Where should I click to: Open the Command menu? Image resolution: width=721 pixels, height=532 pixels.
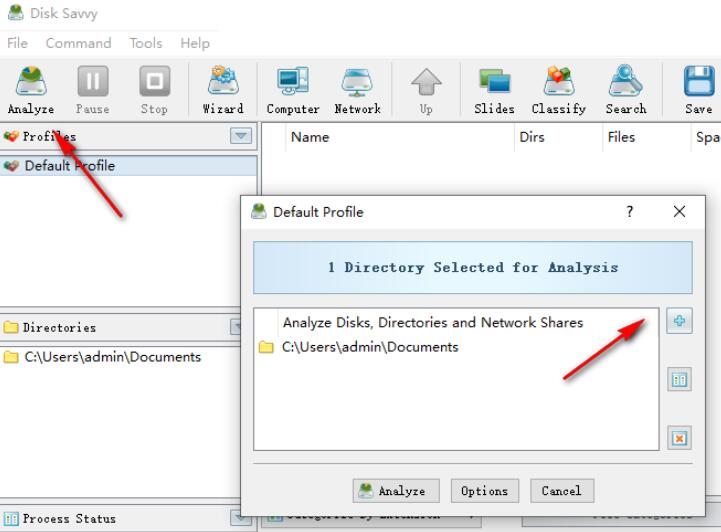[78, 43]
